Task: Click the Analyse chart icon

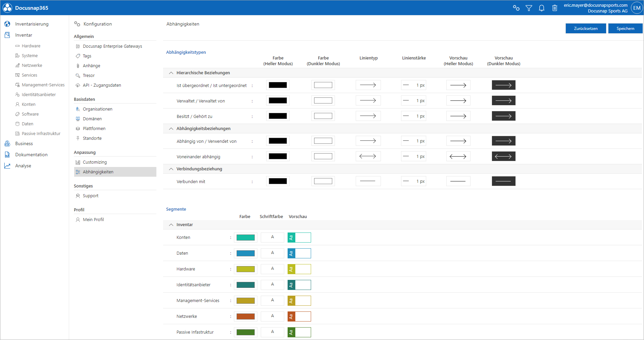Action: point(7,166)
